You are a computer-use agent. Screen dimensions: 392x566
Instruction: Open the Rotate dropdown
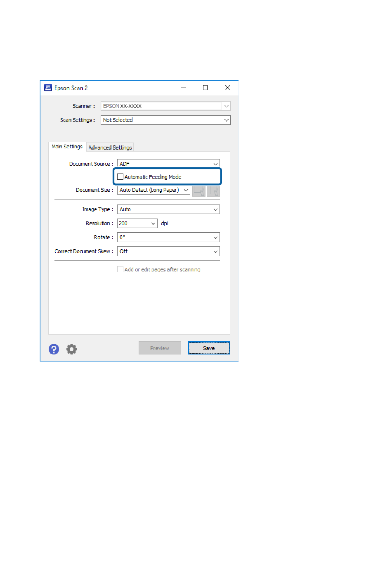click(x=168, y=238)
